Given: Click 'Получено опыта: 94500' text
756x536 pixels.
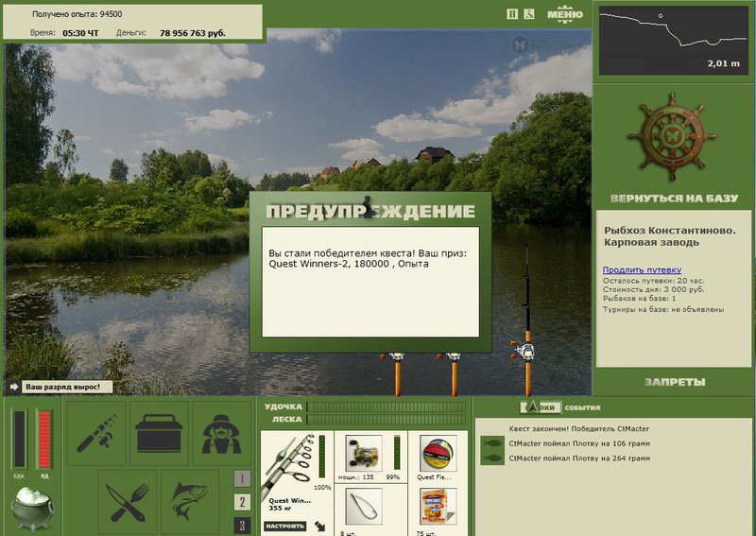Looking at the screenshot, I should (x=77, y=14).
